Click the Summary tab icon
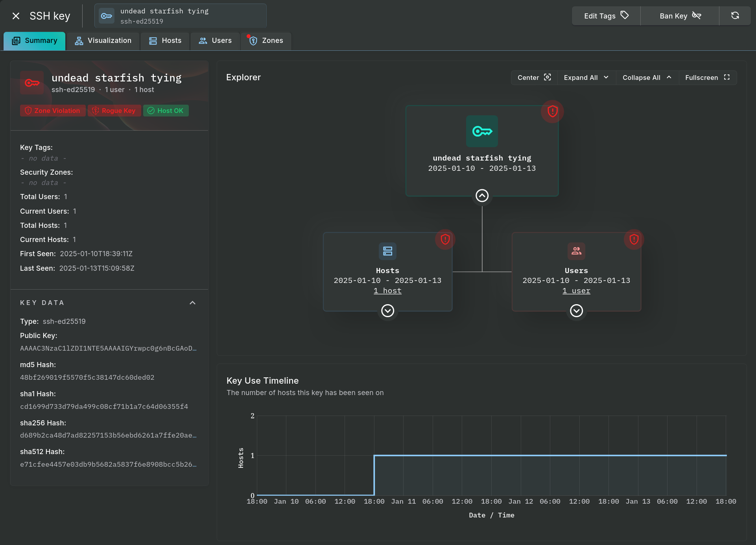 16,41
